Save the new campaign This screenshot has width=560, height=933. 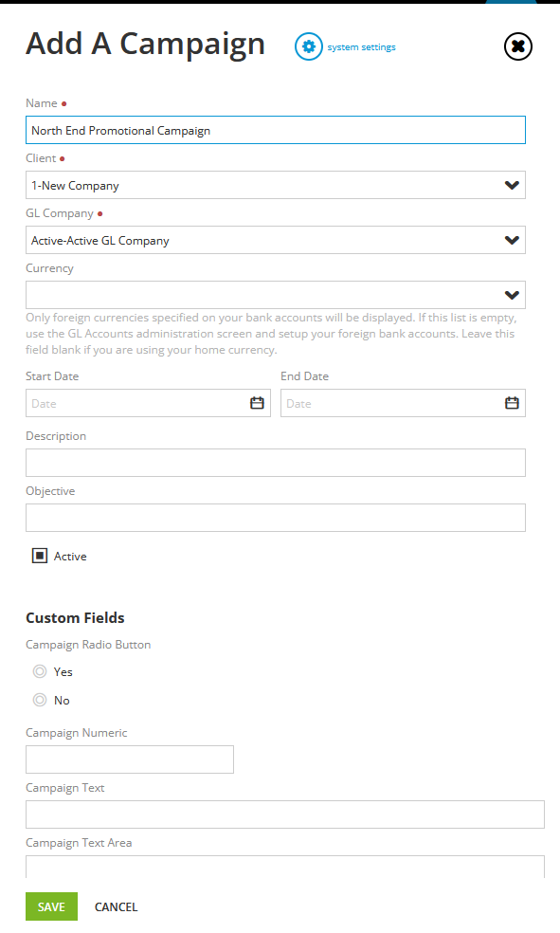coord(51,906)
